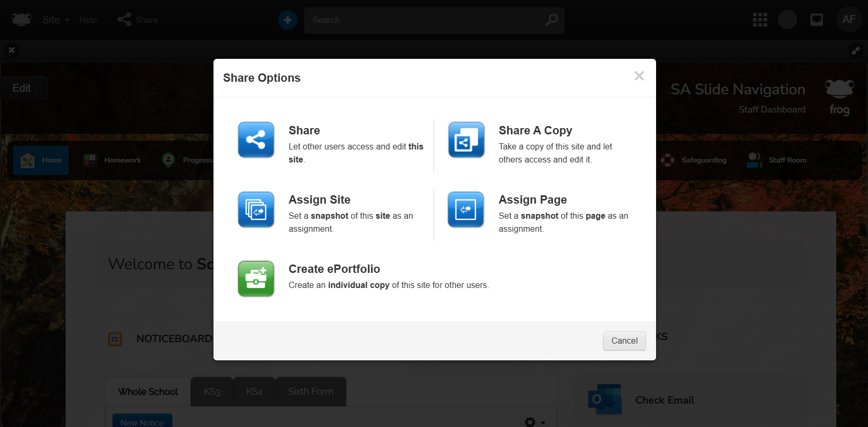Select the Whole School noticeboard tab
Screen dimensions: 868x427
point(148,392)
